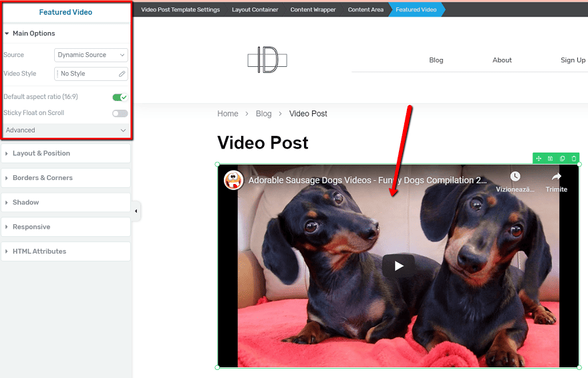Image resolution: width=588 pixels, height=378 pixels.
Task: Play the sausage dogs video
Action: [398, 266]
